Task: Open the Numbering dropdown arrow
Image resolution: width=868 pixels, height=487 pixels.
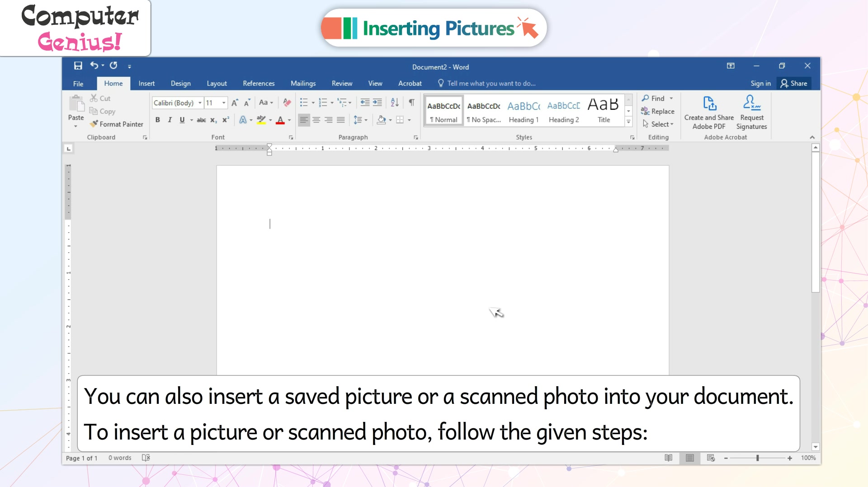Action: coord(332,103)
